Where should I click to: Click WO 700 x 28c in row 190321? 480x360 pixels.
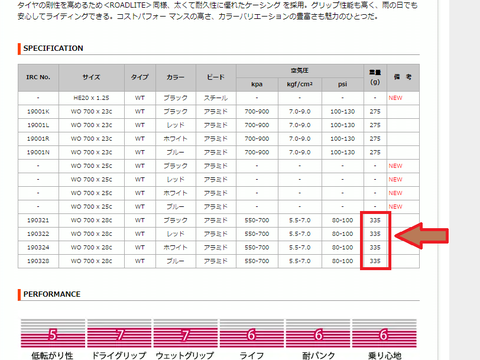[x=91, y=220]
